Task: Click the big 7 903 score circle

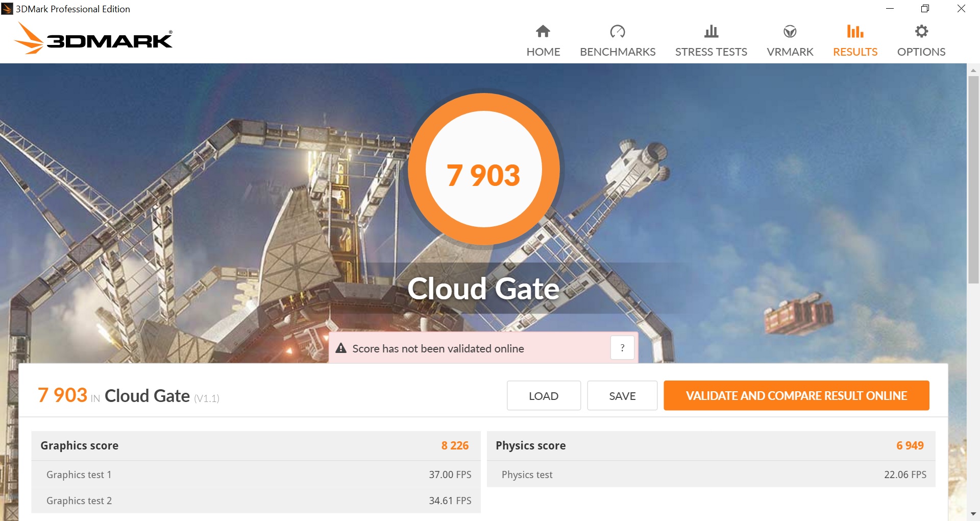Action: [x=484, y=169]
